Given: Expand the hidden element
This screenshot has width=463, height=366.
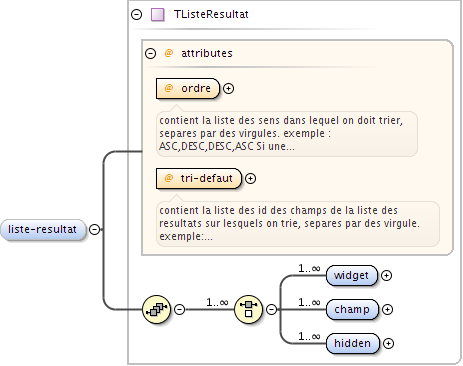Looking at the screenshot, I should coord(388,343).
